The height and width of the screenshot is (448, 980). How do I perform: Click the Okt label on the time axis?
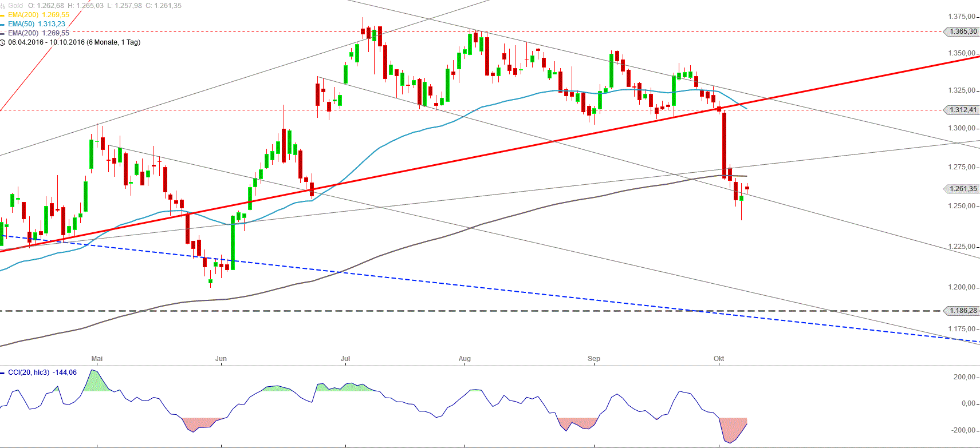[719, 359]
